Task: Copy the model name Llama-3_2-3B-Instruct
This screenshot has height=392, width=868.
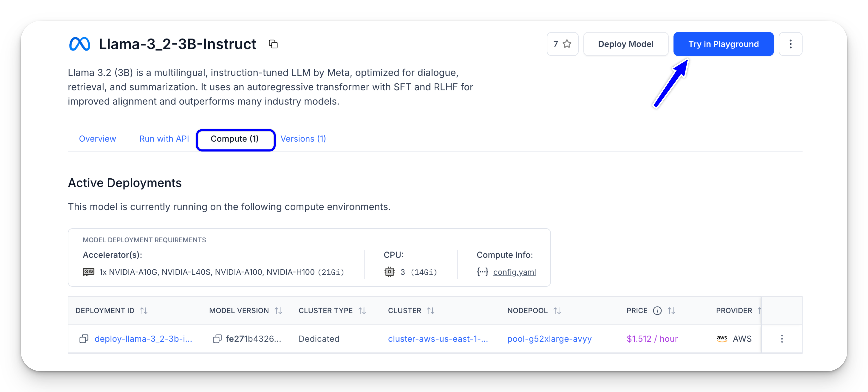Action: 273,44
